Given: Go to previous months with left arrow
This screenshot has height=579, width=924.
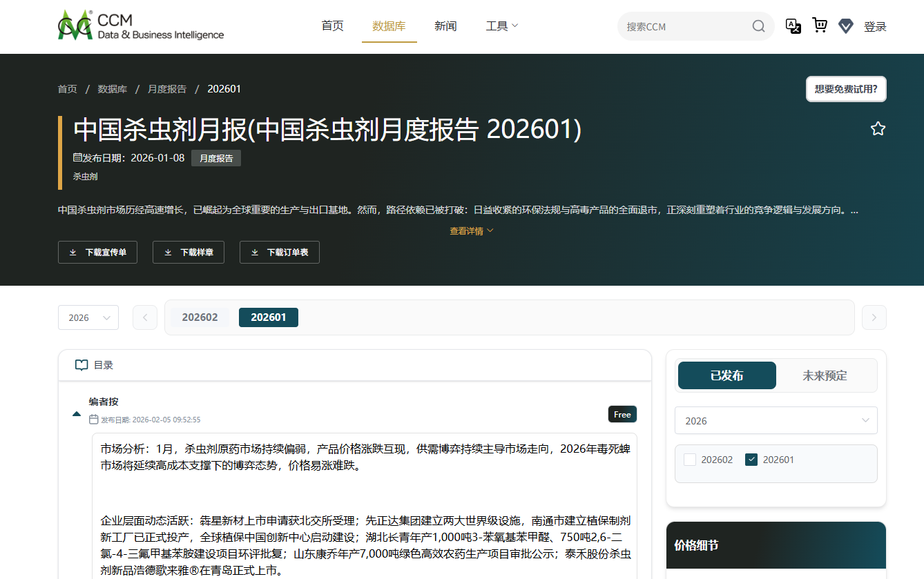Looking at the screenshot, I should tap(145, 317).
